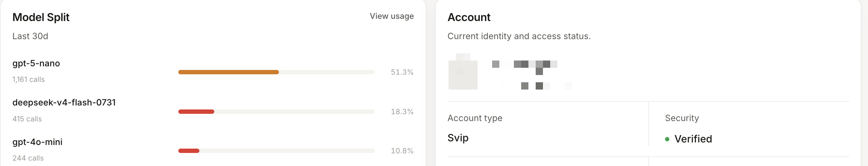
Task: Click the Account panel heading
Action: (x=469, y=17)
